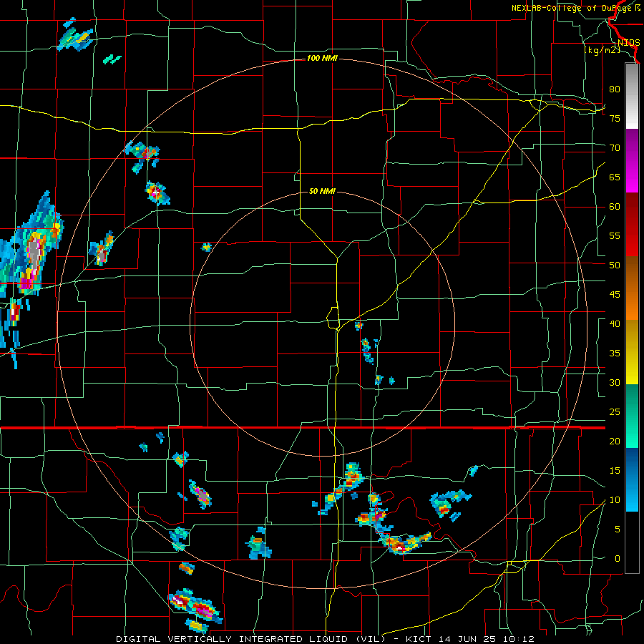The height and width of the screenshot is (644, 644).
Task: Click the 20 value on the scale
Action: [x=615, y=441]
